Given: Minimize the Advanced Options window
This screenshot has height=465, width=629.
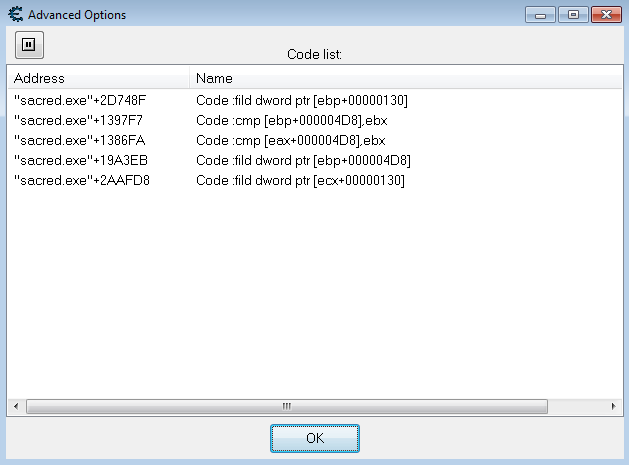Looking at the screenshot, I should click(541, 15).
